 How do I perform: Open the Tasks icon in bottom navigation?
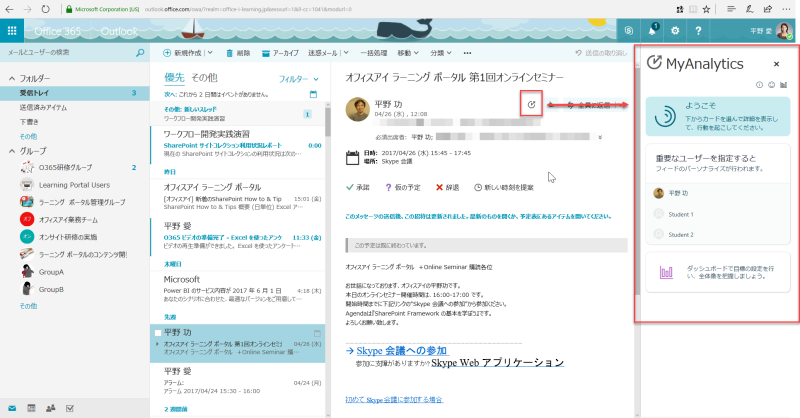[70, 408]
